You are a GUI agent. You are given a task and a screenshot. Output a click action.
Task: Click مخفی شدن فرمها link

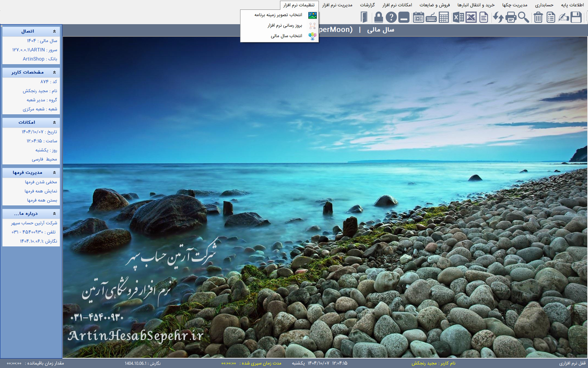pyautogui.click(x=41, y=182)
